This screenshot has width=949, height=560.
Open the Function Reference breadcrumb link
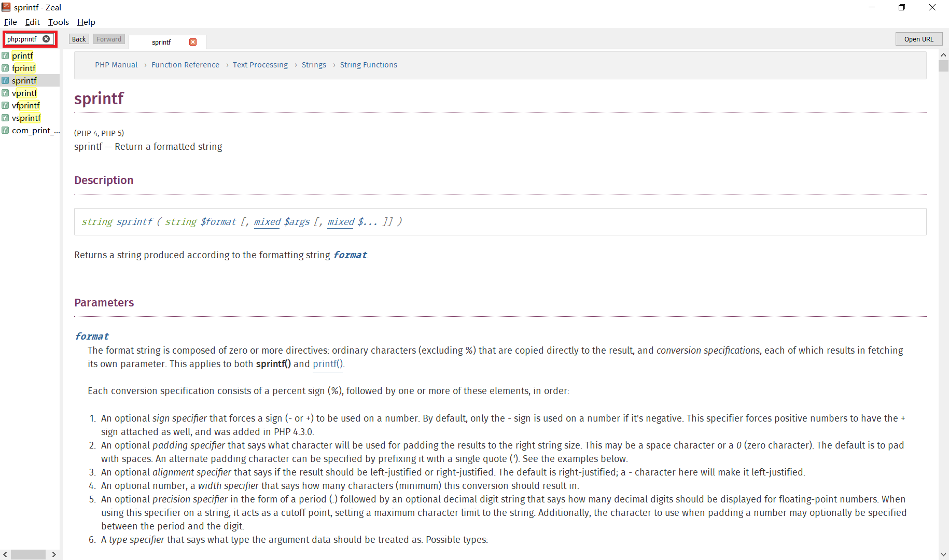click(x=185, y=65)
